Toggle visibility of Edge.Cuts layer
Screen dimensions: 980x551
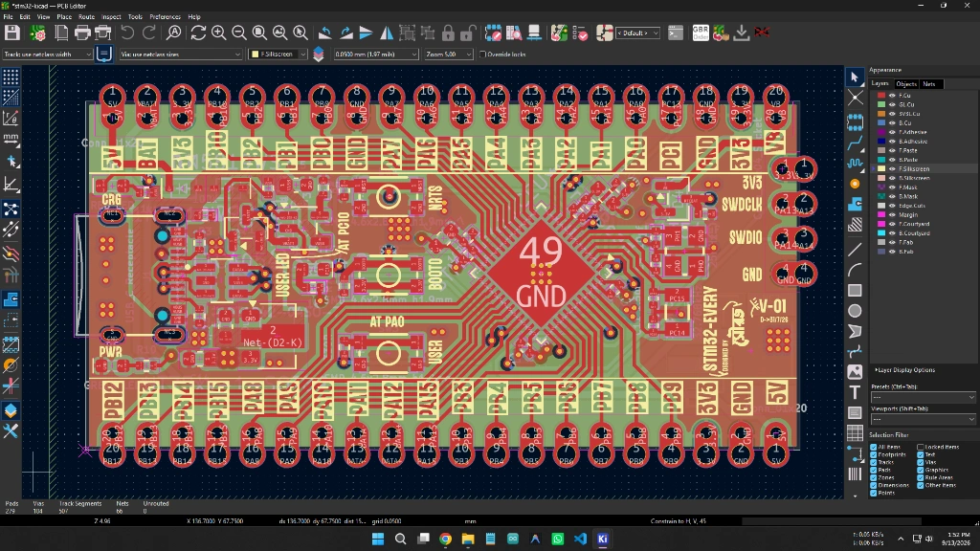893,206
